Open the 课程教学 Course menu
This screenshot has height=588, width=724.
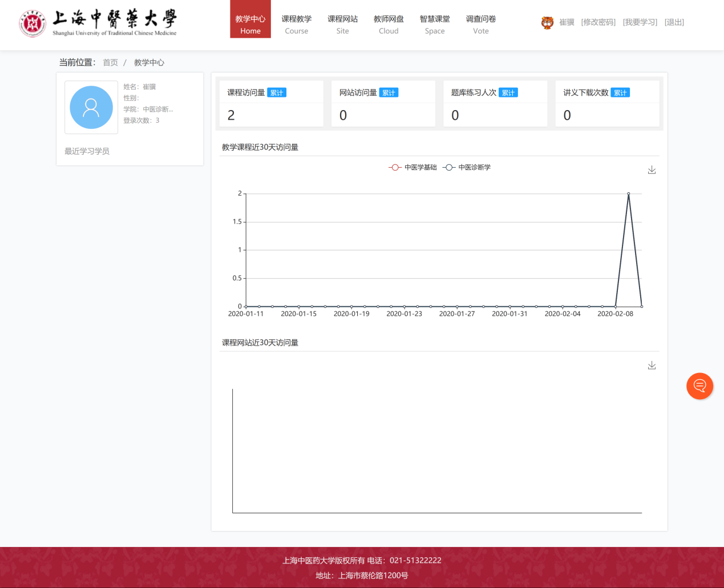pyautogui.click(x=296, y=25)
